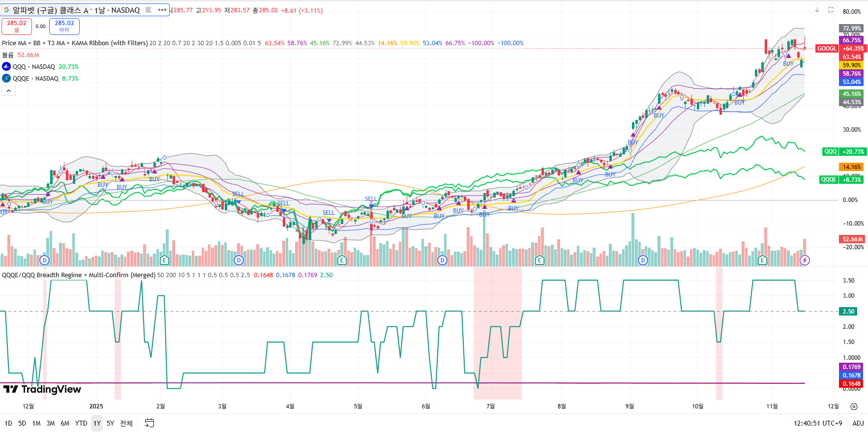Screen dimensions: 868x432
Task: Select the 볼륨 volume indicator legend
Action: coord(8,55)
